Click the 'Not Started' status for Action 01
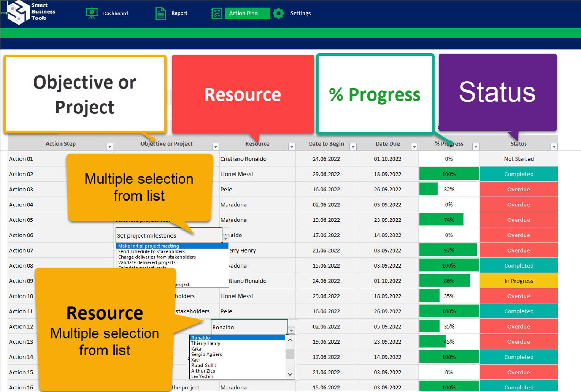581x392 pixels. 518,159
